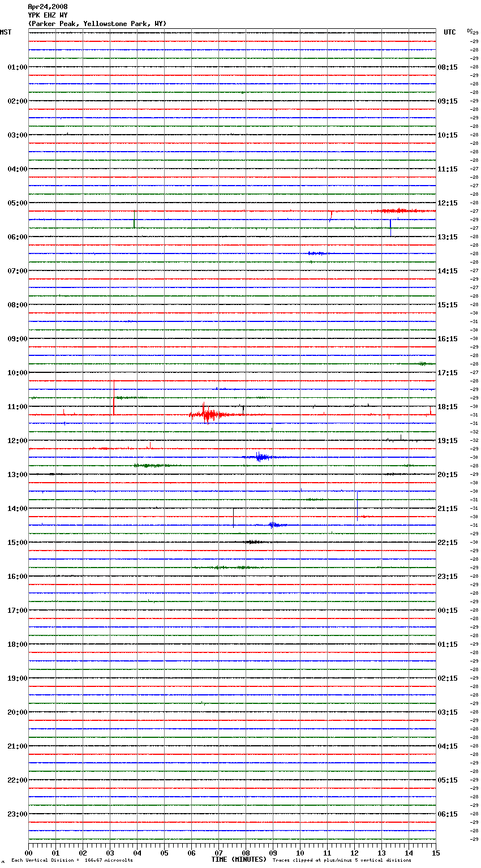Image resolution: width=481 pixels, height=868 pixels.
Task: Select the 23:00 MST row label
Action: point(18,814)
